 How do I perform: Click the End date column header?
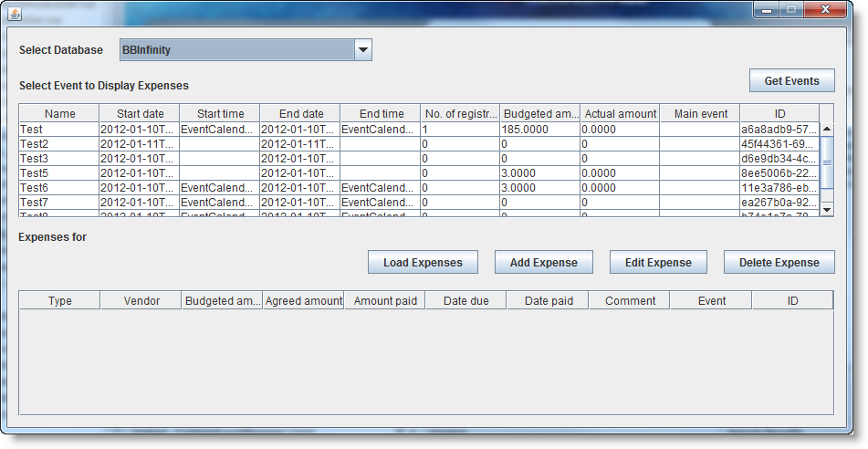pos(300,113)
